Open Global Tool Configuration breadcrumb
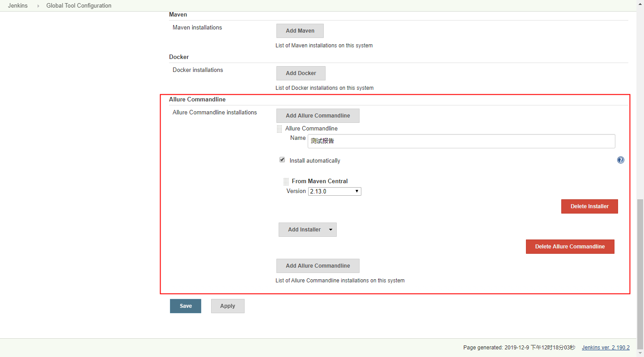Screen dimensions: 644x357 tap(79, 6)
